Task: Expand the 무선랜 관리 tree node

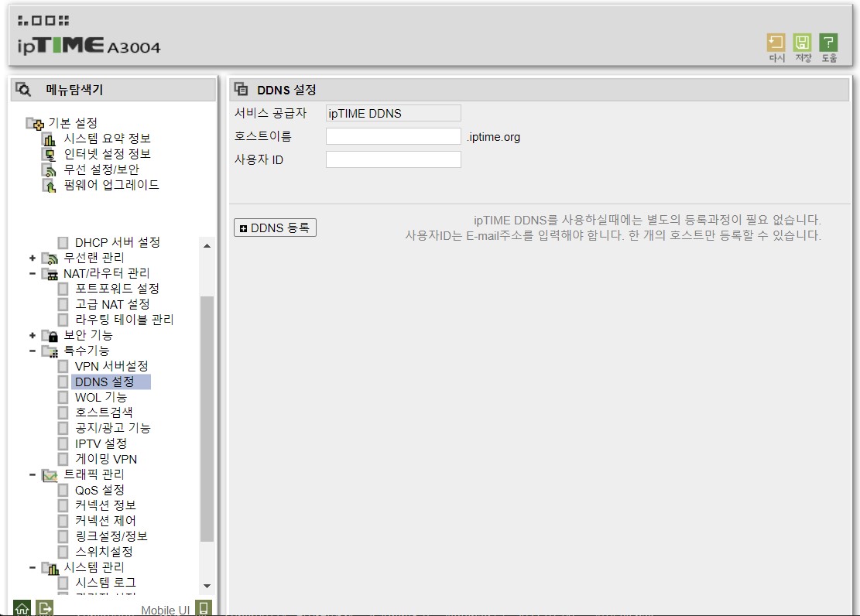Action: coord(33,258)
